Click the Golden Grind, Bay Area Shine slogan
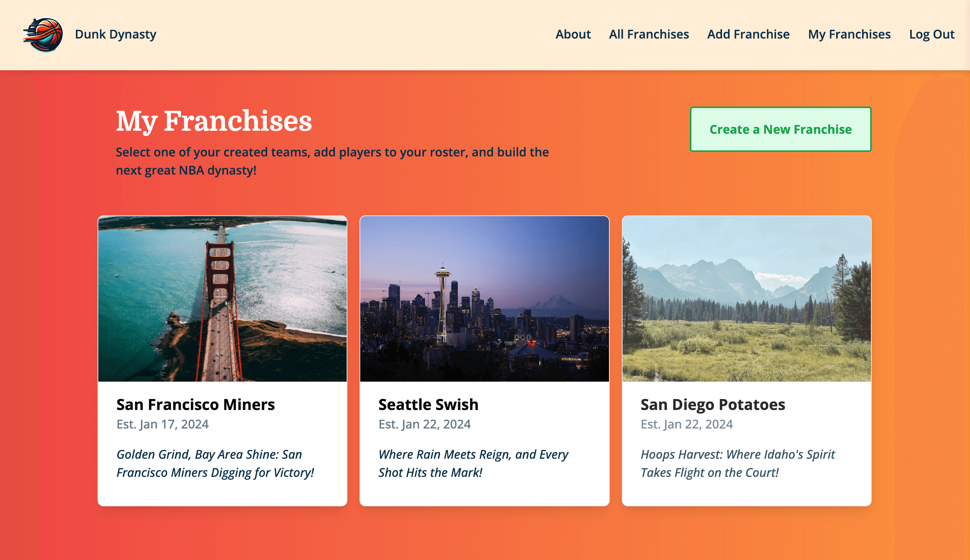Viewport: 970px width, 560px height. click(x=215, y=464)
